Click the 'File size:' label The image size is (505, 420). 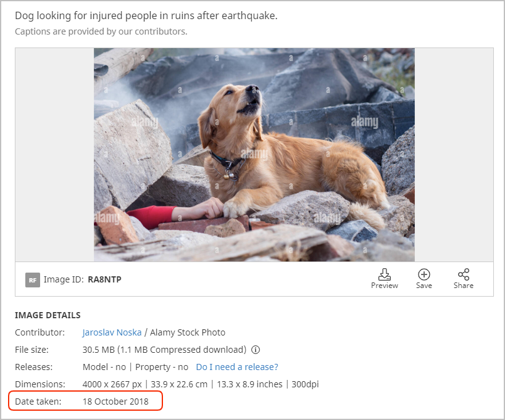click(x=31, y=350)
